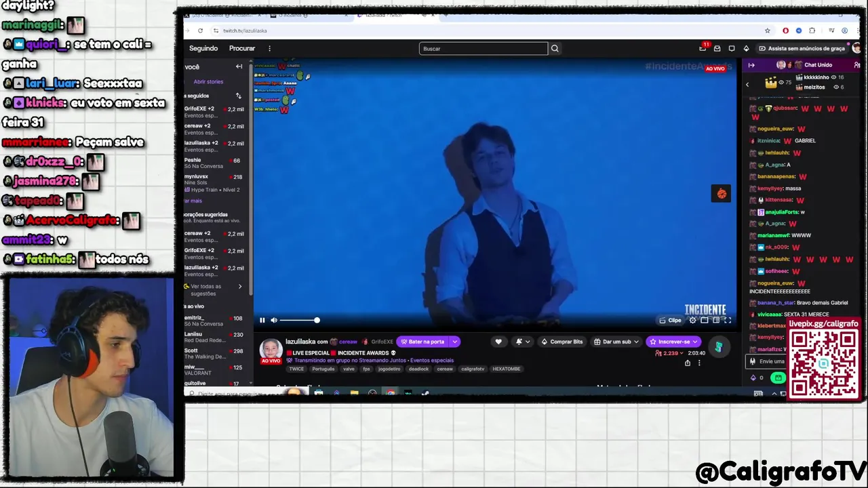Select the deadlock tag
This screenshot has height=488, width=868.
point(418,369)
